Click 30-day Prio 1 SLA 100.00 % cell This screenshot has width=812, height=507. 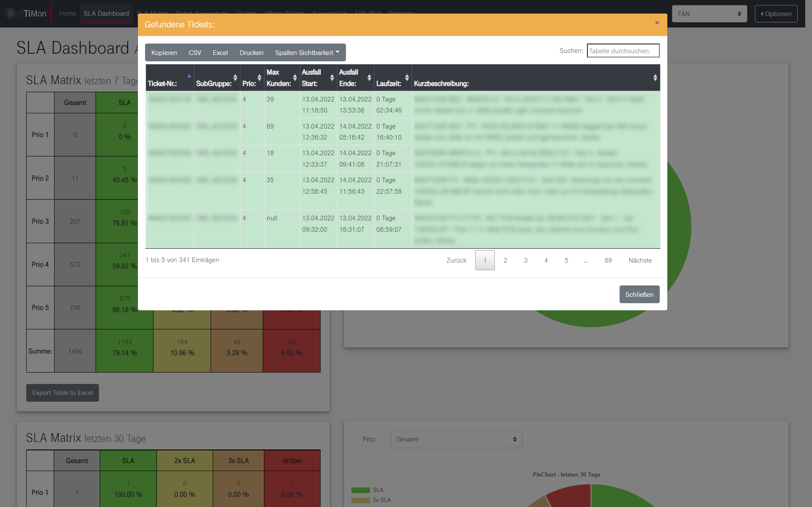tap(128, 489)
